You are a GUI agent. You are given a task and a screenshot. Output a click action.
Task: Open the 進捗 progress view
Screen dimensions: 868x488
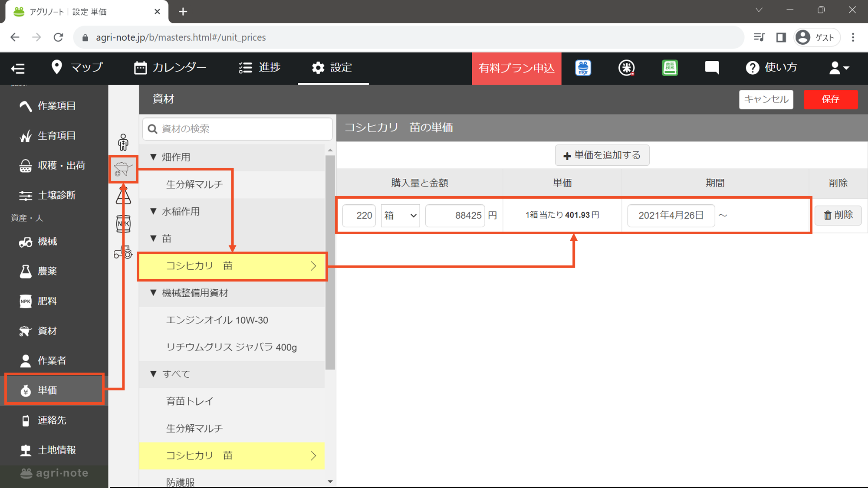tap(260, 68)
